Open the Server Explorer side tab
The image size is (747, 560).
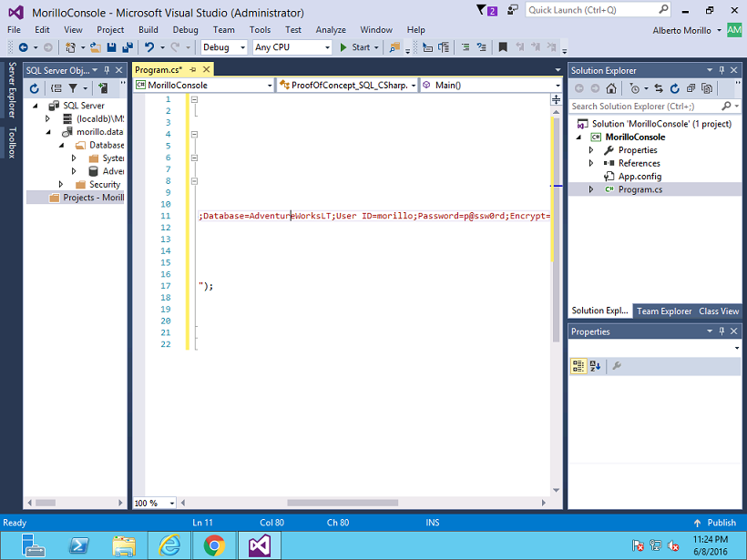pos(12,90)
